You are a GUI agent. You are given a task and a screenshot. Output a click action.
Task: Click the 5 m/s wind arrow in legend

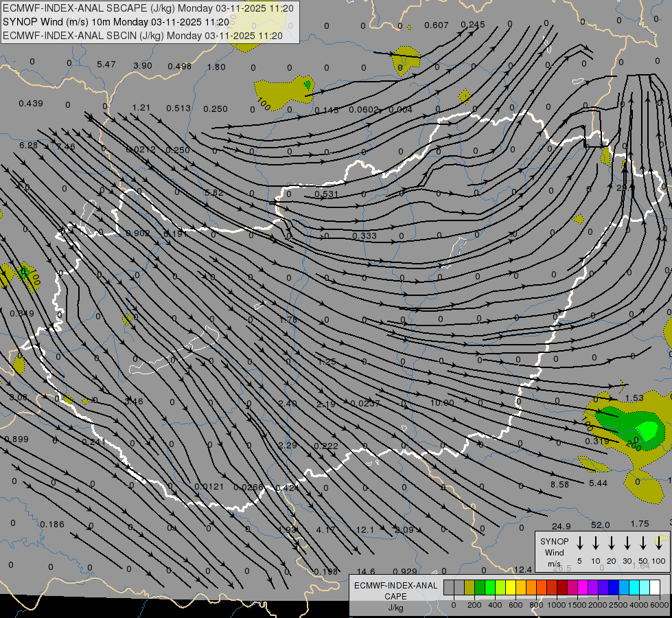579,543
